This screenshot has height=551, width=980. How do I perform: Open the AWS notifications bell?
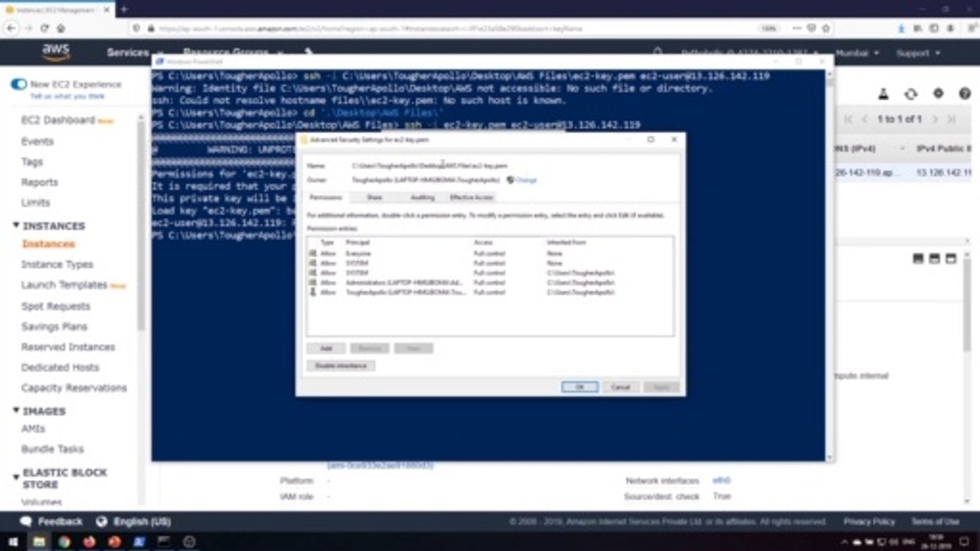(658, 53)
